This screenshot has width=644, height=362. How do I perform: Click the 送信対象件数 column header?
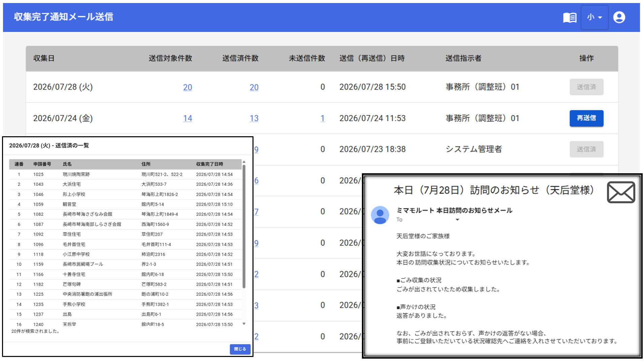[170, 58]
